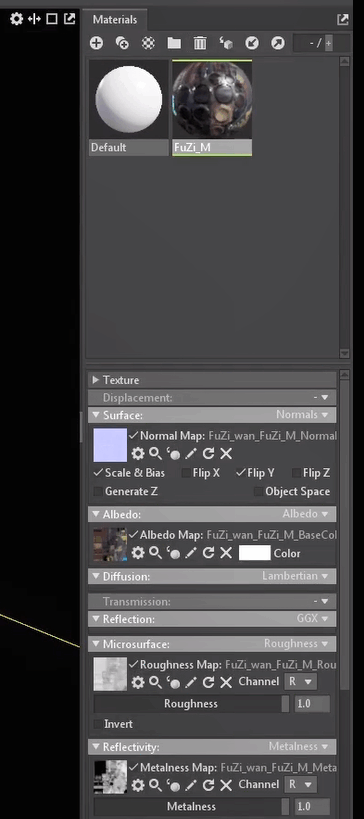Image resolution: width=364 pixels, height=819 pixels.
Task: Open the Reflection GGX dropdown
Action: pyautogui.click(x=313, y=618)
